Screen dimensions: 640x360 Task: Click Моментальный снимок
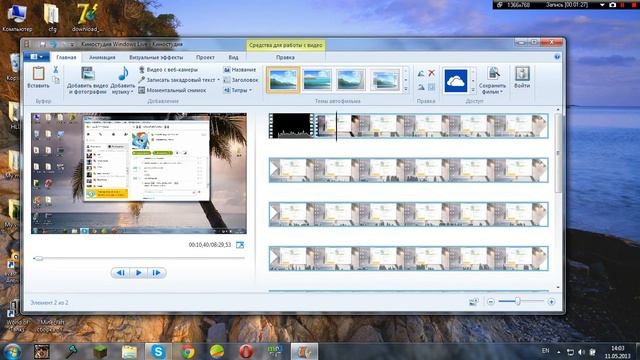pos(172,90)
